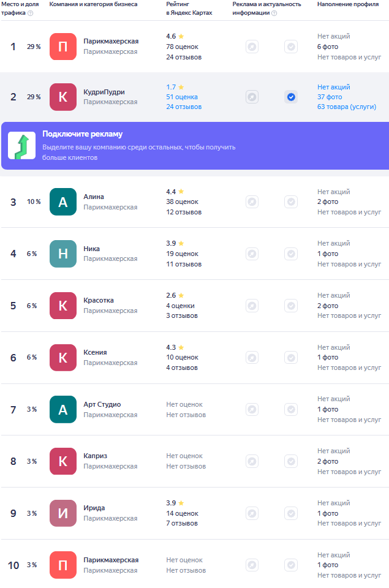389x588 pixels.
Task: Click the advertising status icon for Ника
Action: (x=252, y=254)
